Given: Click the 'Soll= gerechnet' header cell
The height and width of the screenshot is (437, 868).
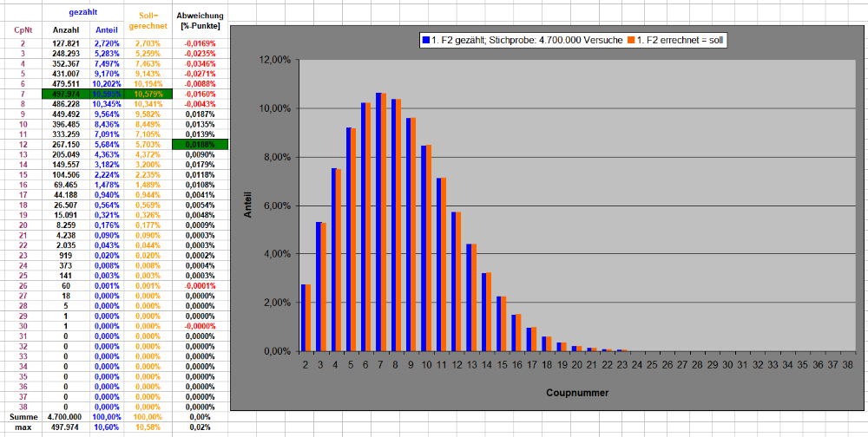Looking at the screenshot, I should pyautogui.click(x=149, y=21).
